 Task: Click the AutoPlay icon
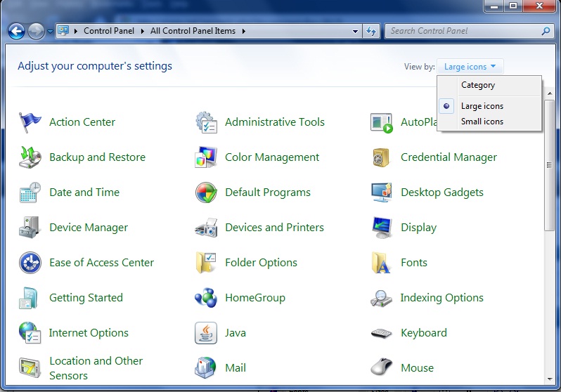click(382, 123)
